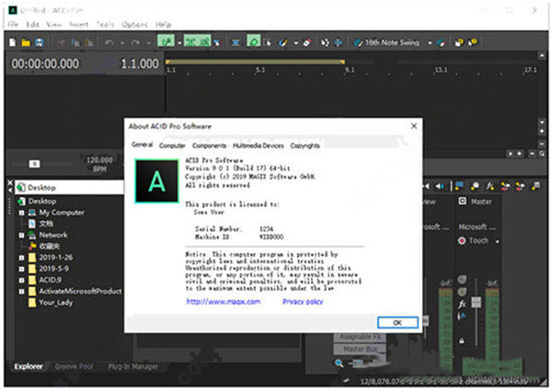Click the New project icon in toolbar

coord(12,41)
